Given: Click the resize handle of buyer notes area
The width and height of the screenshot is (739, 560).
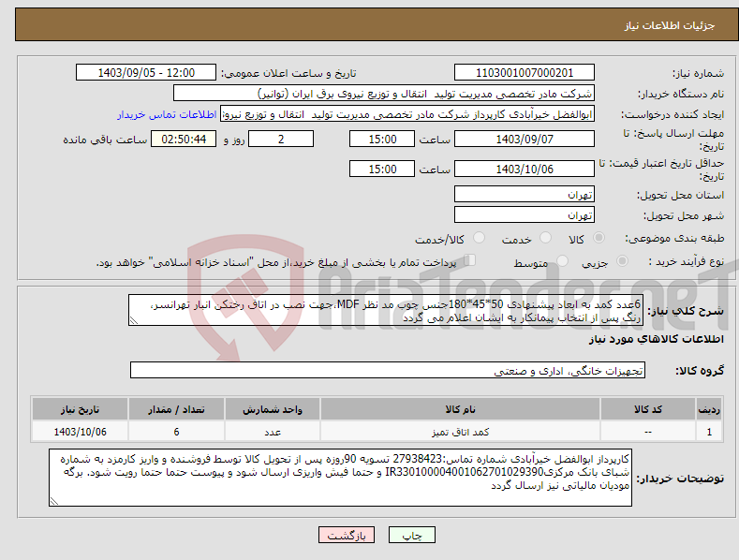Looking at the screenshot, I should (54, 501).
